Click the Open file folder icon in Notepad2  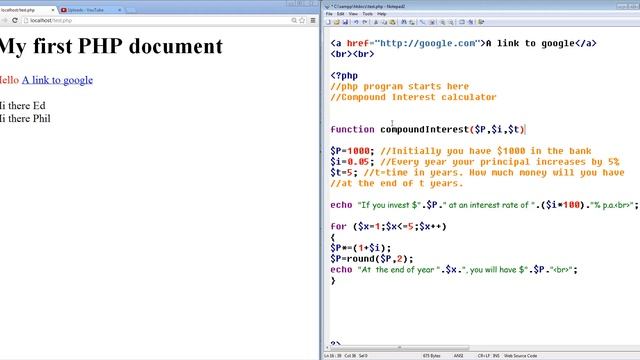click(336, 22)
